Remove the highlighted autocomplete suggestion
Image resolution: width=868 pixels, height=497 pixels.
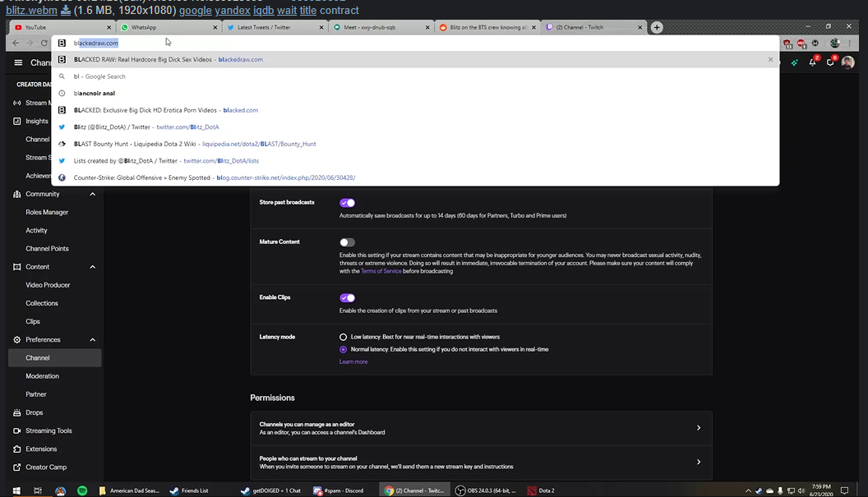[x=770, y=60]
